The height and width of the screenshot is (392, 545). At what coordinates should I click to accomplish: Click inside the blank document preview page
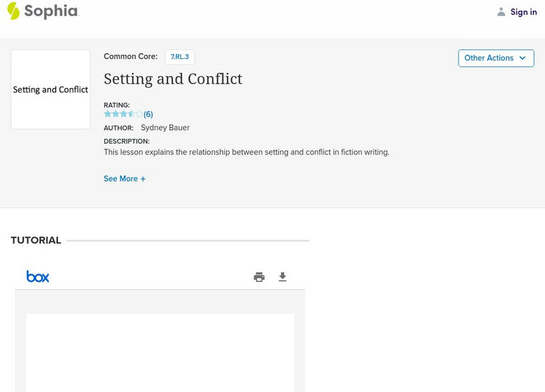point(160,353)
